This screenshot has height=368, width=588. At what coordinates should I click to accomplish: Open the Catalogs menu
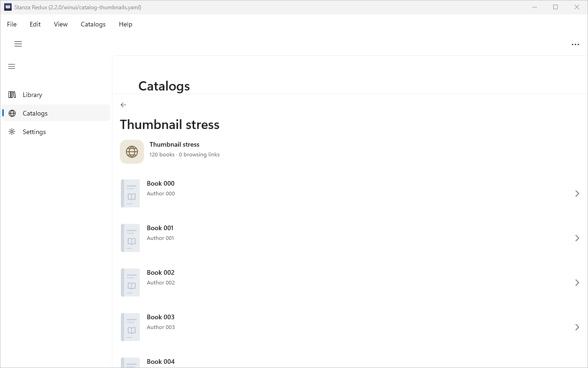tap(93, 24)
